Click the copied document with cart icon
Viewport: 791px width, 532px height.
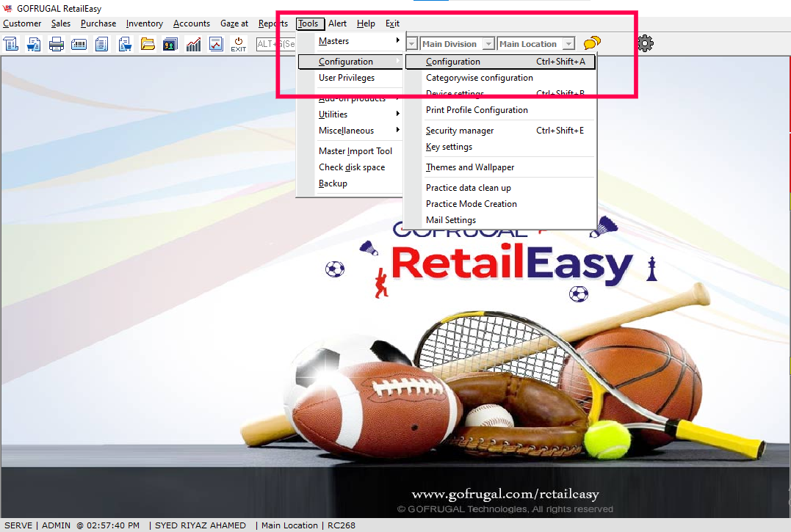[x=125, y=44]
